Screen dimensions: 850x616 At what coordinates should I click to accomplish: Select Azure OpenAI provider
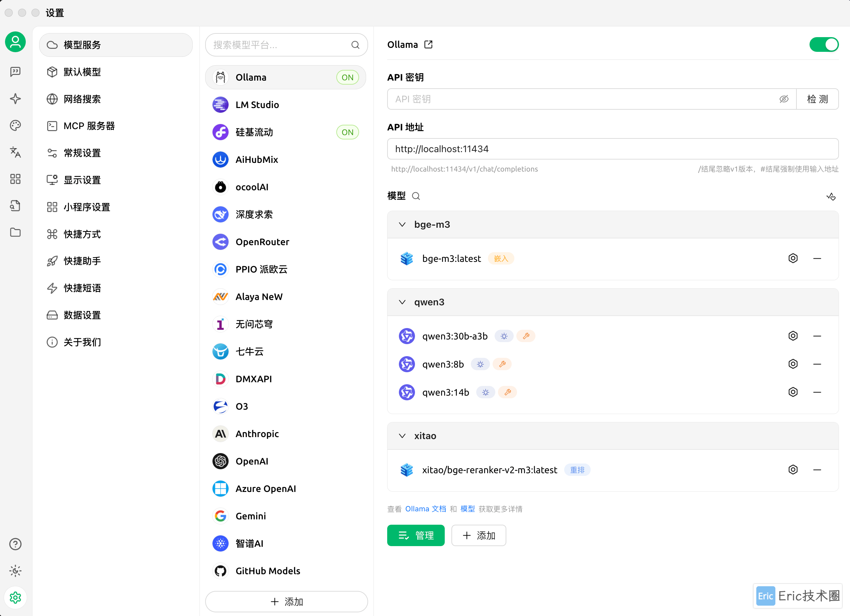pyautogui.click(x=285, y=489)
